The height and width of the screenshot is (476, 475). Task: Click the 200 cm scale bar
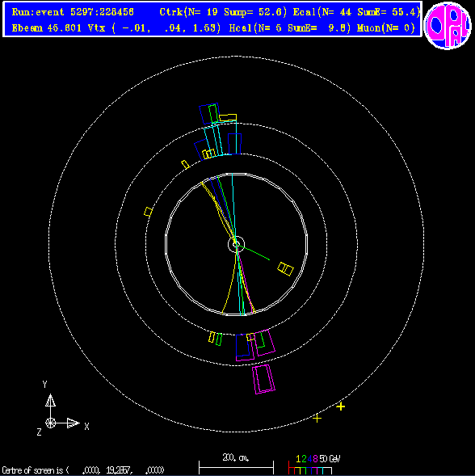tap(236, 465)
